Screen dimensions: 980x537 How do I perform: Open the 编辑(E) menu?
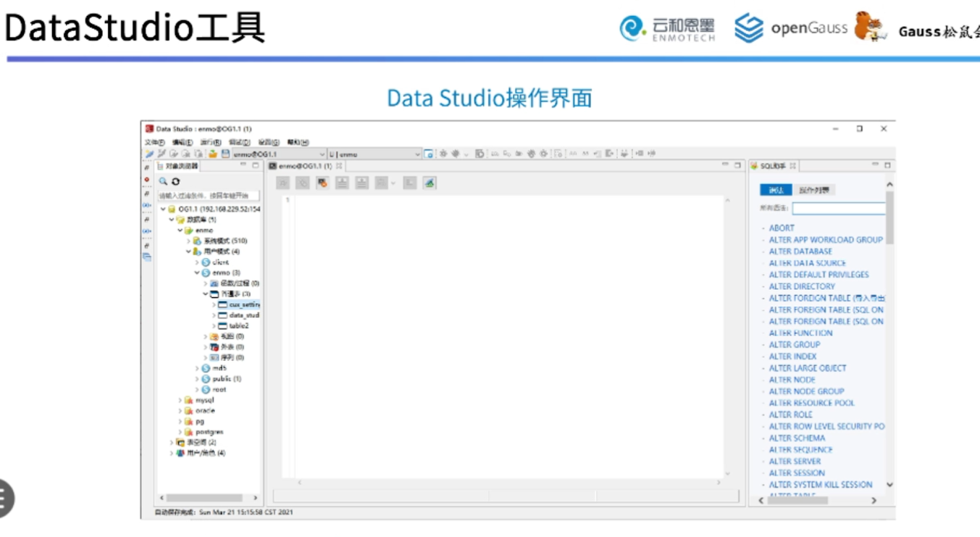pyautogui.click(x=183, y=142)
